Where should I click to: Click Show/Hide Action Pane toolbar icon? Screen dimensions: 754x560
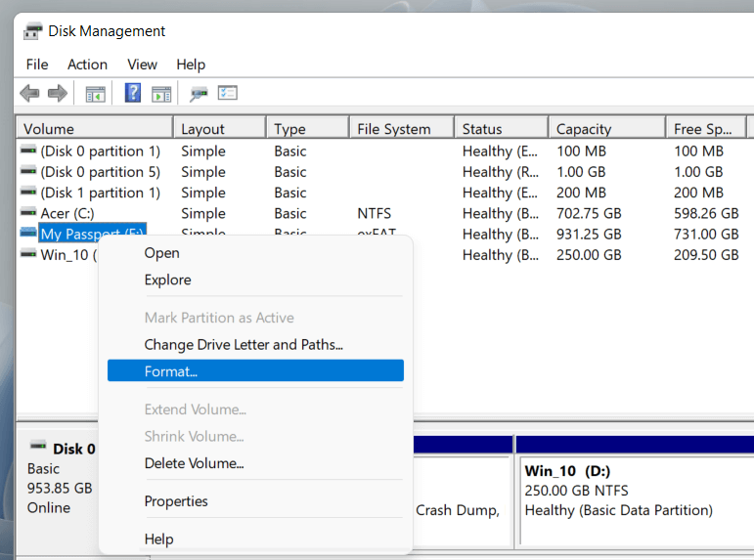161,94
